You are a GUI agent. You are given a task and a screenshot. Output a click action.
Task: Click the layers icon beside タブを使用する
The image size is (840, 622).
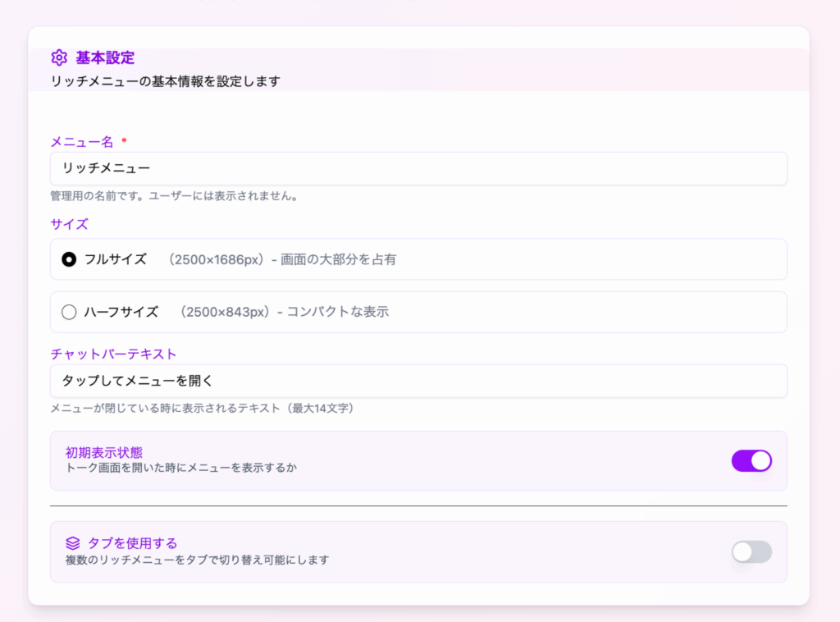[x=73, y=543]
